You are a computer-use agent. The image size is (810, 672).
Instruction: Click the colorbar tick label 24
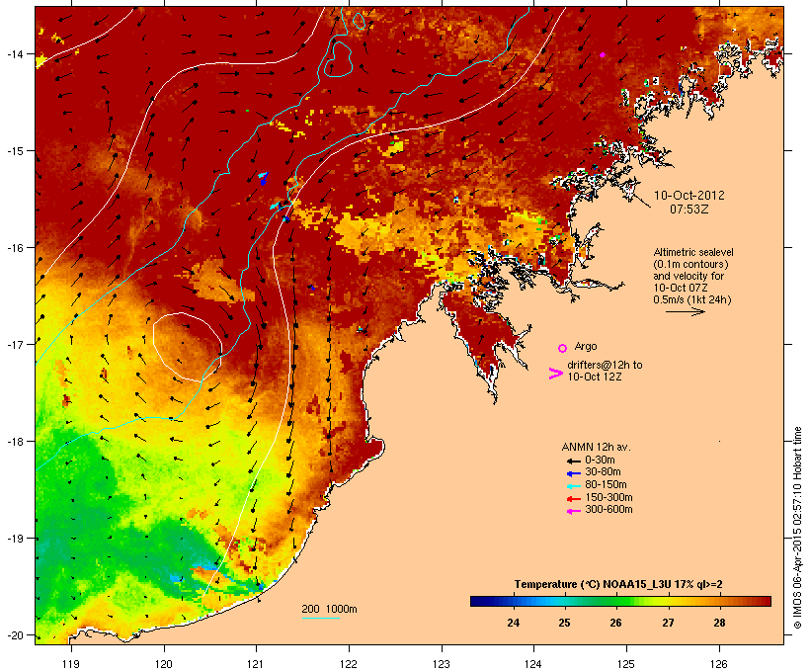(513, 623)
